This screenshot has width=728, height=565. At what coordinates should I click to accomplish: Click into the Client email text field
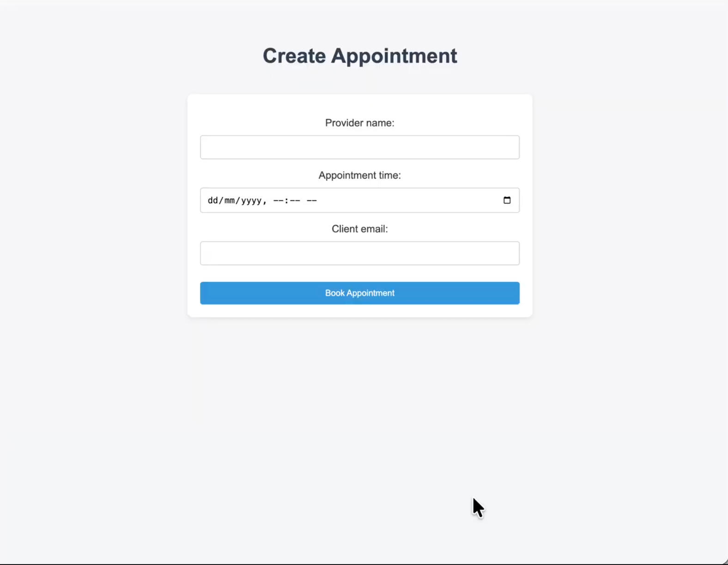[359, 253]
